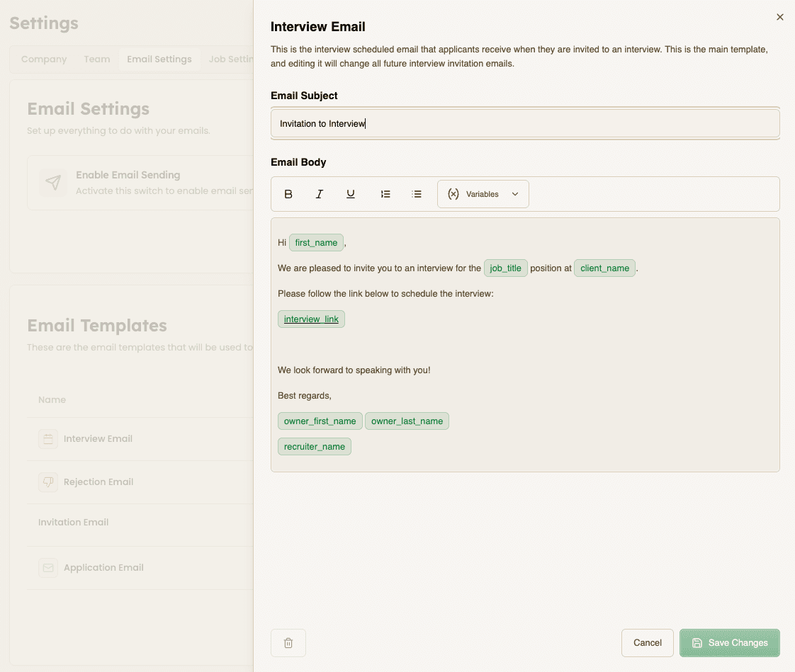Select the recruiter_name variable chip
Viewport: 795px width, 672px height.
(315, 447)
